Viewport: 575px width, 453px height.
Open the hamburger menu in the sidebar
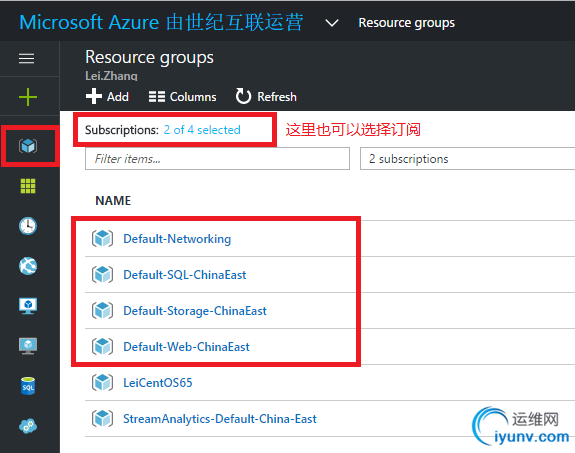(27, 58)
